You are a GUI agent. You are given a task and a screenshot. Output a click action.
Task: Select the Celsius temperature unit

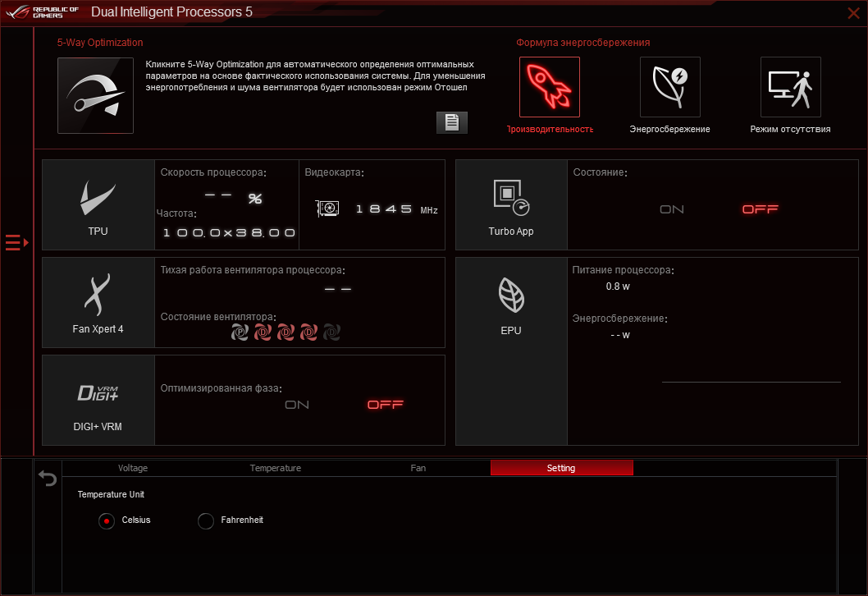tap(107, 520)
